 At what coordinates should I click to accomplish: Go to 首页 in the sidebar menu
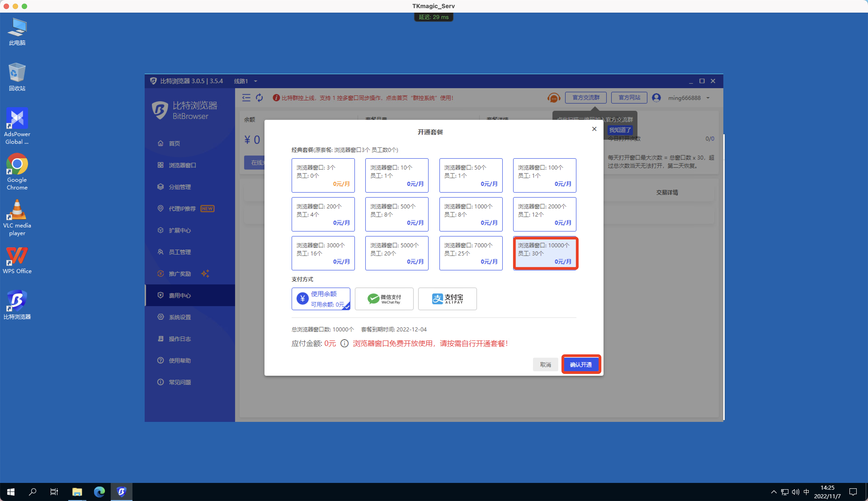pyautogui.click(x=175, y=143)
